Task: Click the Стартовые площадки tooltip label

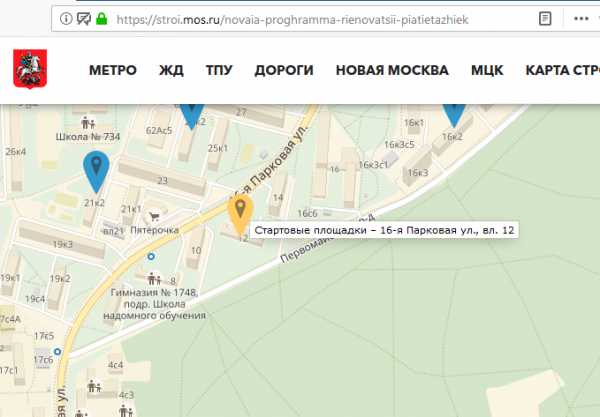Action: pyautogui.click(x=385, y=231)
